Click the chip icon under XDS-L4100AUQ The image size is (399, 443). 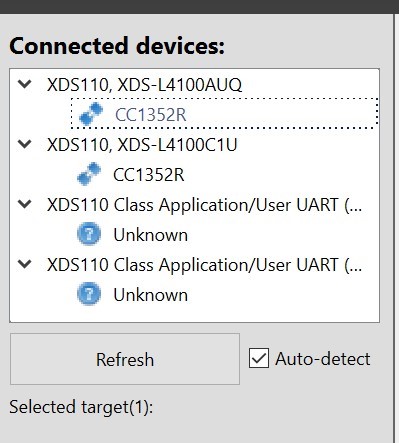pos(91,114)
